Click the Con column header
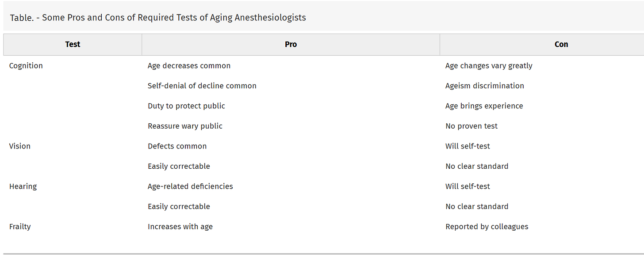644x262 pixels. pos(561,44)
